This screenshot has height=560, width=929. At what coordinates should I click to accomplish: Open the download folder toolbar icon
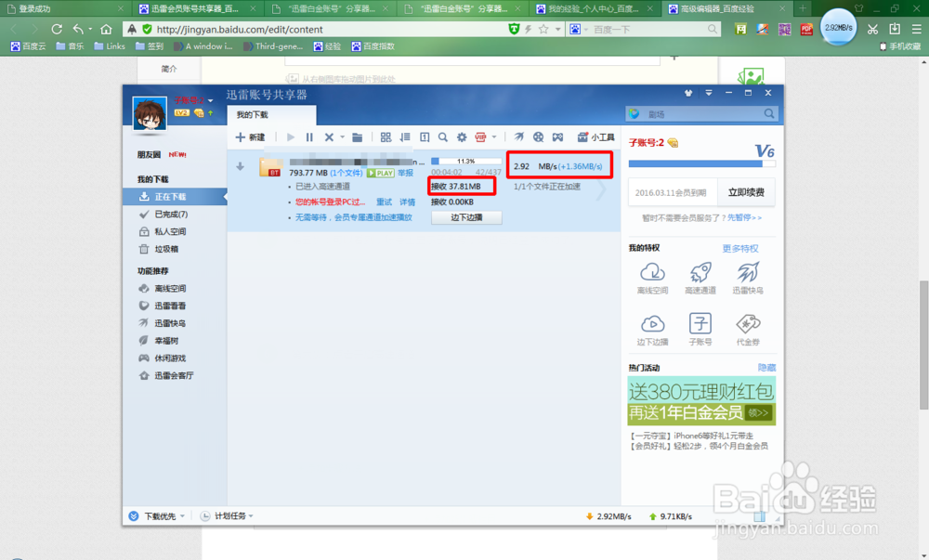point(358,137)
